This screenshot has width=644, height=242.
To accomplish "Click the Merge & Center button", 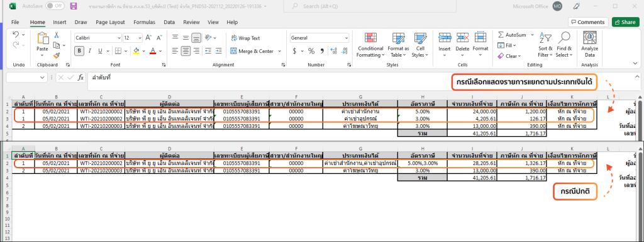I will tap(252, 51).
